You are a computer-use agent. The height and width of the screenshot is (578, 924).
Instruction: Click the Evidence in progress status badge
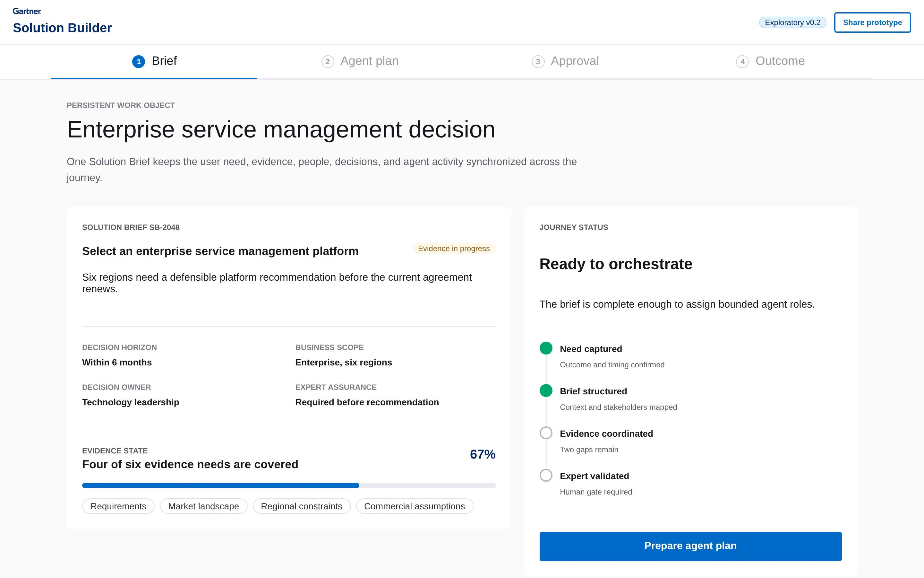point(454,249)
